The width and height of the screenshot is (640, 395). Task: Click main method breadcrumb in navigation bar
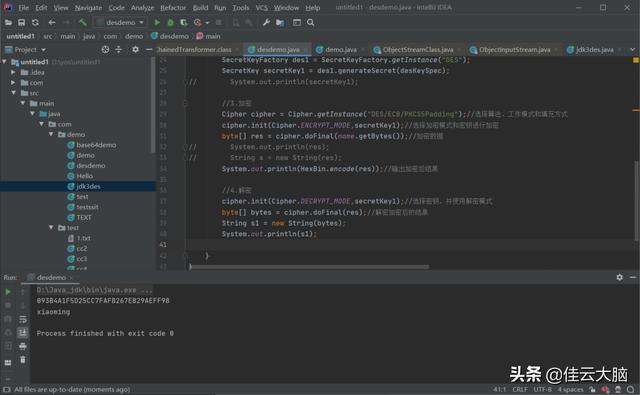click(209, 36)
